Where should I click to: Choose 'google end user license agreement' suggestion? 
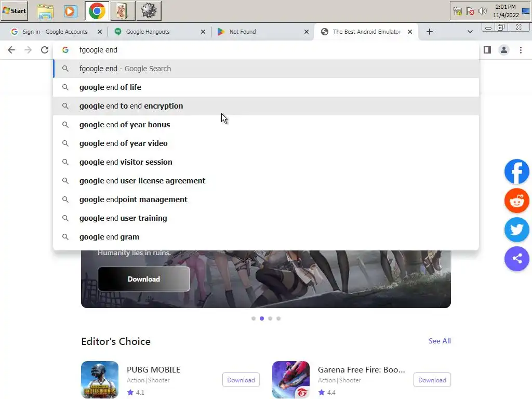coord(266,180)
